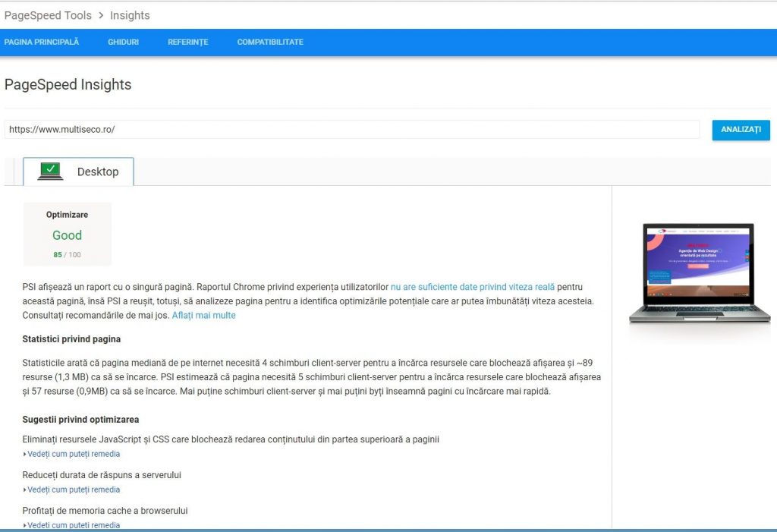777x532 pixels.
Task: Click the breadcrumb chevron after PageSpeed Tools
Action: (101, 15)
